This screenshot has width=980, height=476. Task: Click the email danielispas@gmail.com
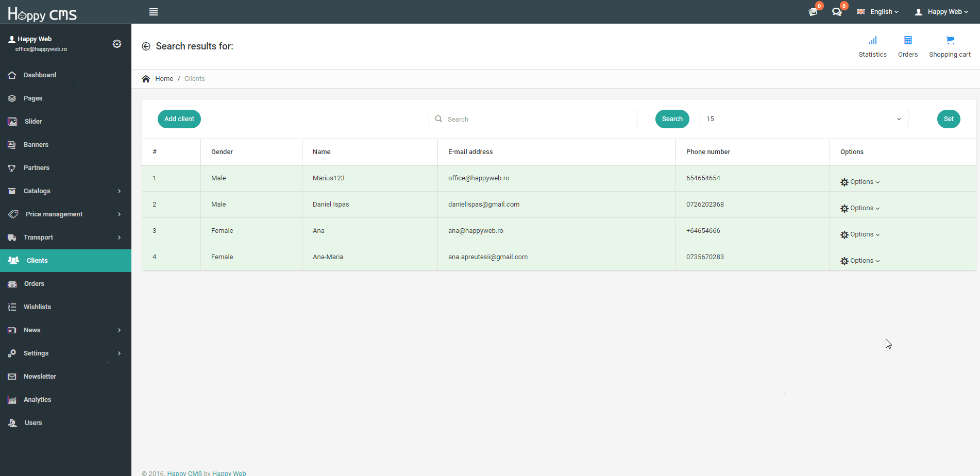484,205
